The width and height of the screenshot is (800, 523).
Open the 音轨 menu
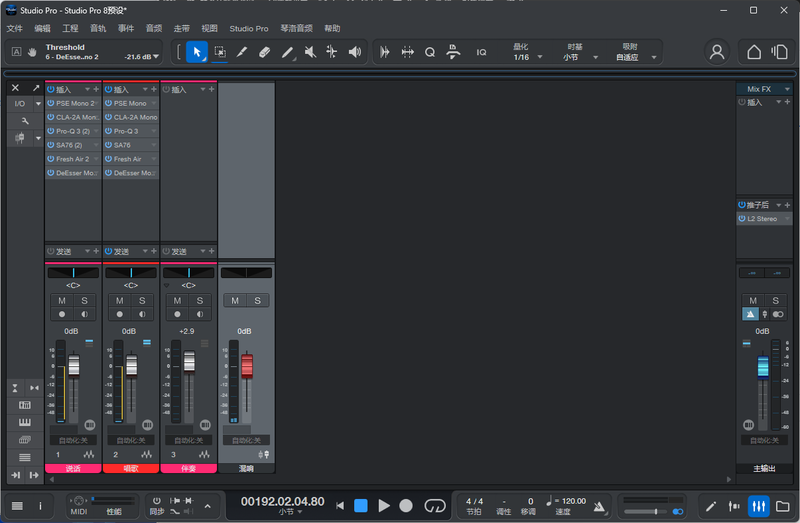click(98, 29)
